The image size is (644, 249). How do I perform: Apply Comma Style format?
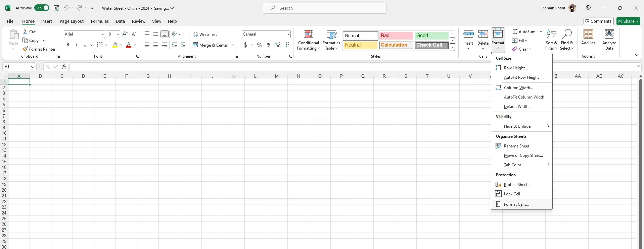(x=268, y=45)
